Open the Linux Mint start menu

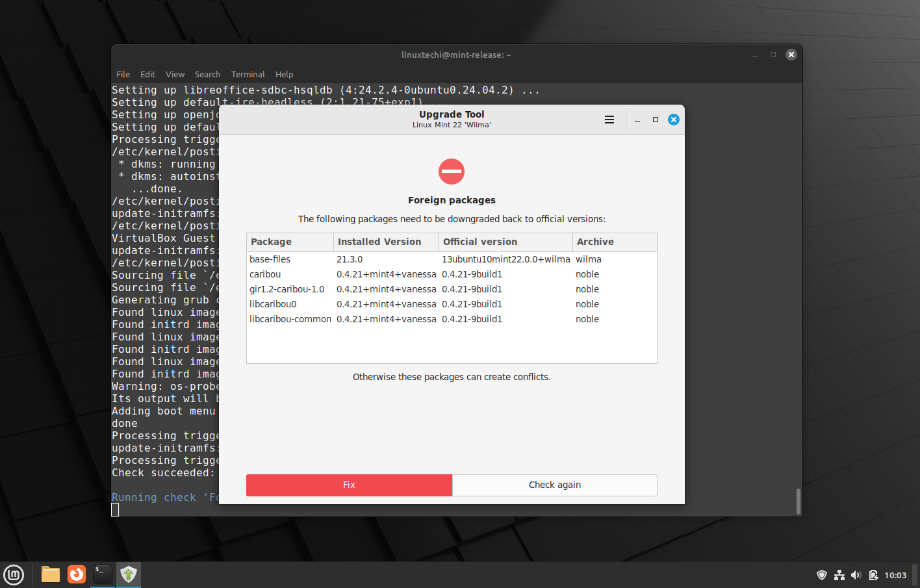tap(14, 575)
